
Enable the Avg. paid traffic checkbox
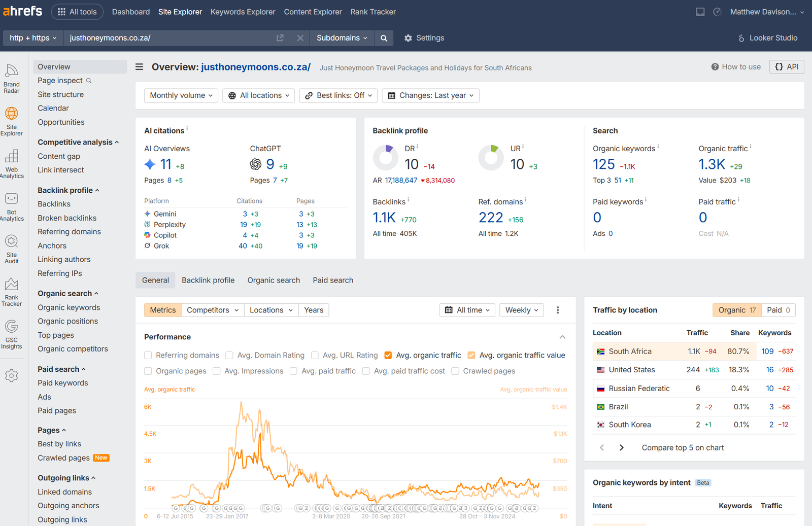pyautogui.click(x=293, y=371)
